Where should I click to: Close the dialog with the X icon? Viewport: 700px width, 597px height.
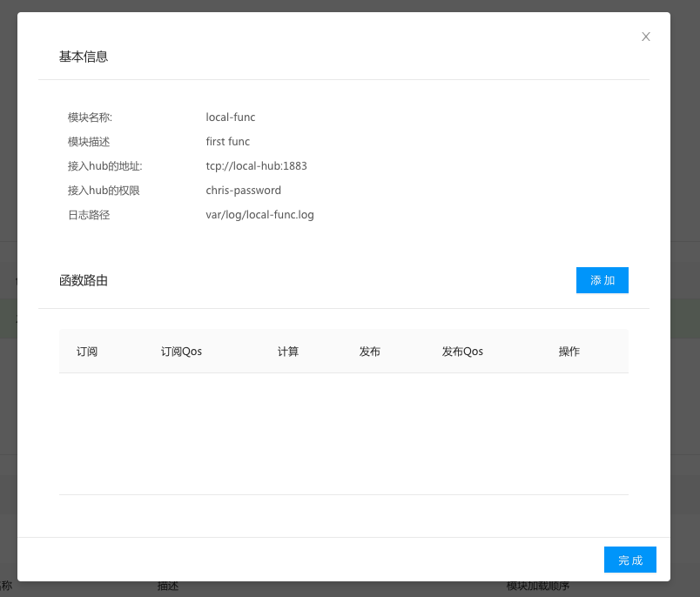646,37
